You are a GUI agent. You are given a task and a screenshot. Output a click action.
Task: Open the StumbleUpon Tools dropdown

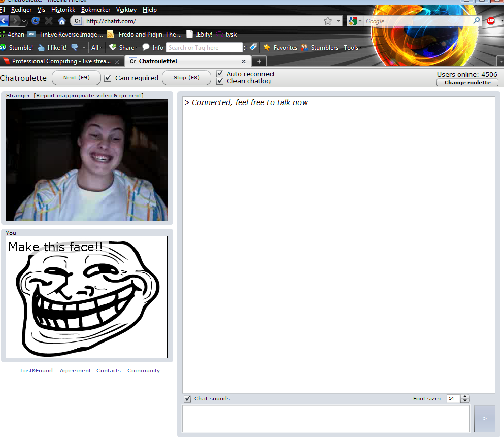pos(353,48)
